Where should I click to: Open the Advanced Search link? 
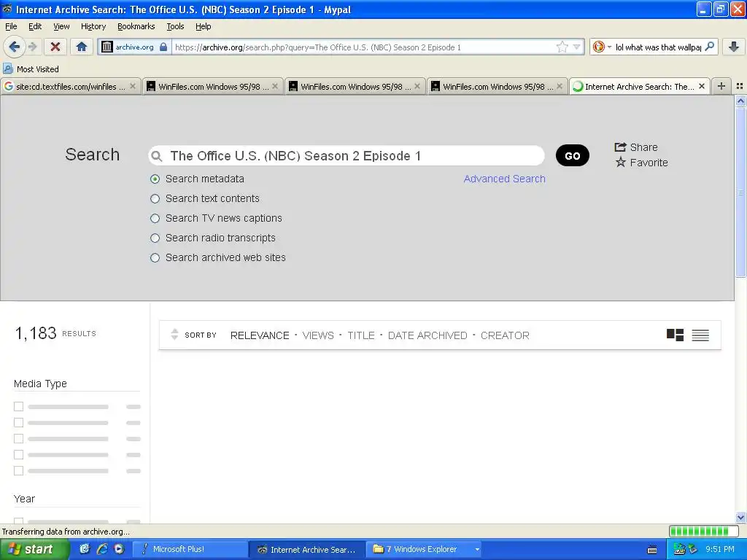point(505,179)
